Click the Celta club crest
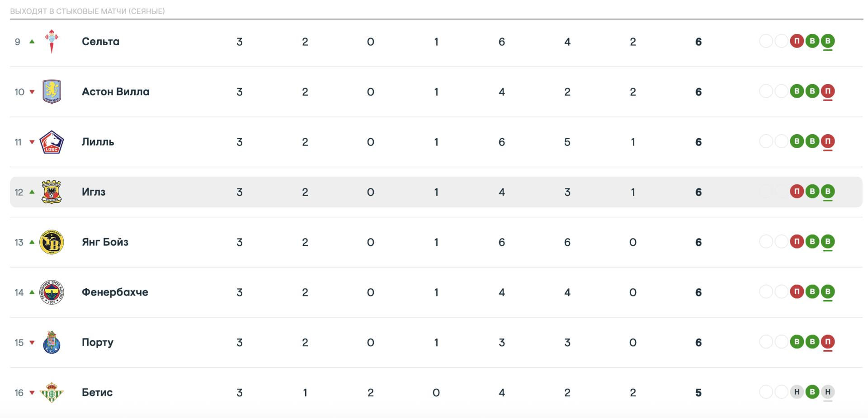The width and height of the screenshot is (868, 418). pos(52,42)
